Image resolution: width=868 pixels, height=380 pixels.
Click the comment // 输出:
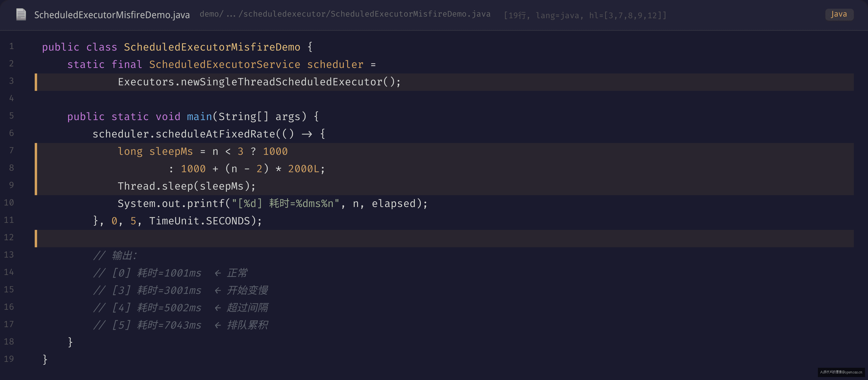(x=115, y=255)
